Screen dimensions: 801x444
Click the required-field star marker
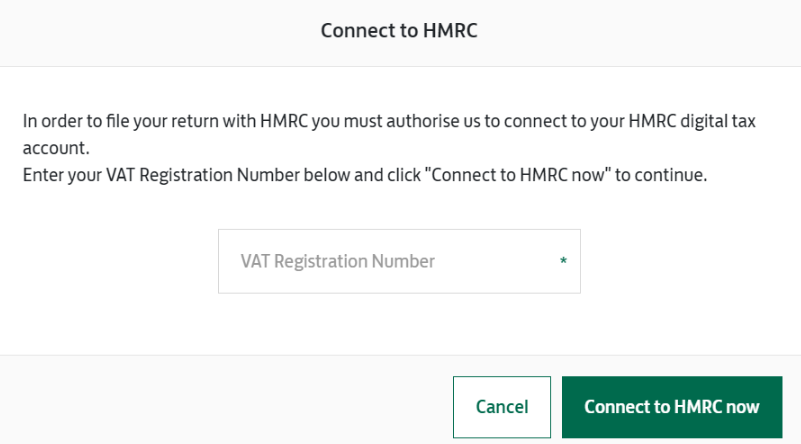point(563,262)
